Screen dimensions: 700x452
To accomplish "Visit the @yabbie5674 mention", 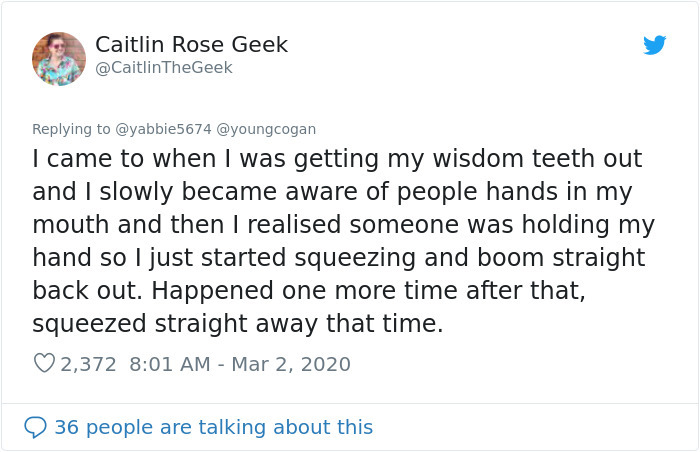I will (x=164, y=129).
